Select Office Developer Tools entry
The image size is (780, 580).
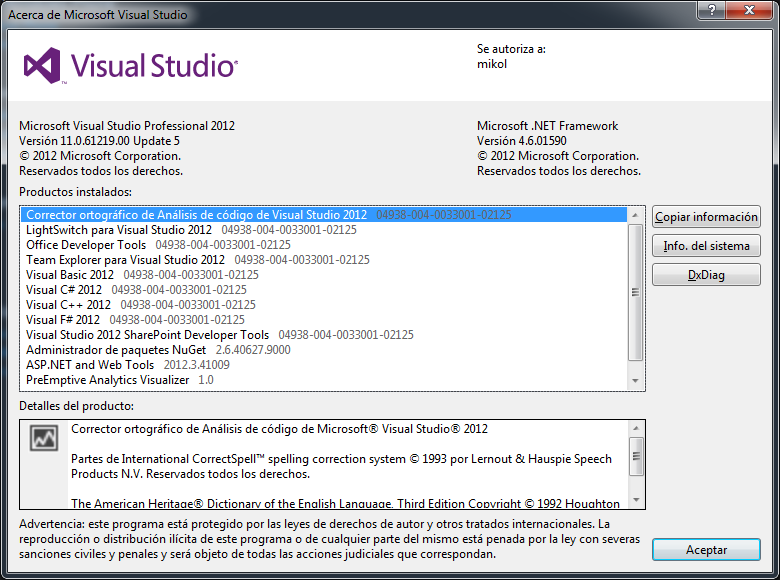pos(324,245)
